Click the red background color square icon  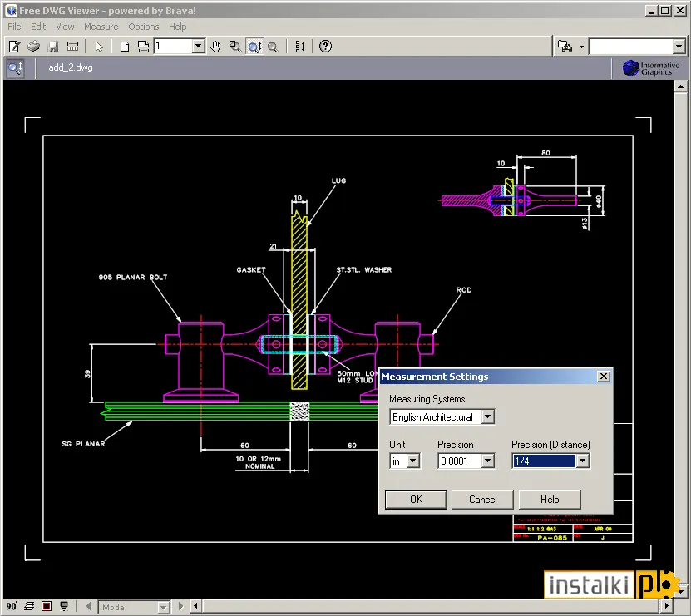click(47, 606)
